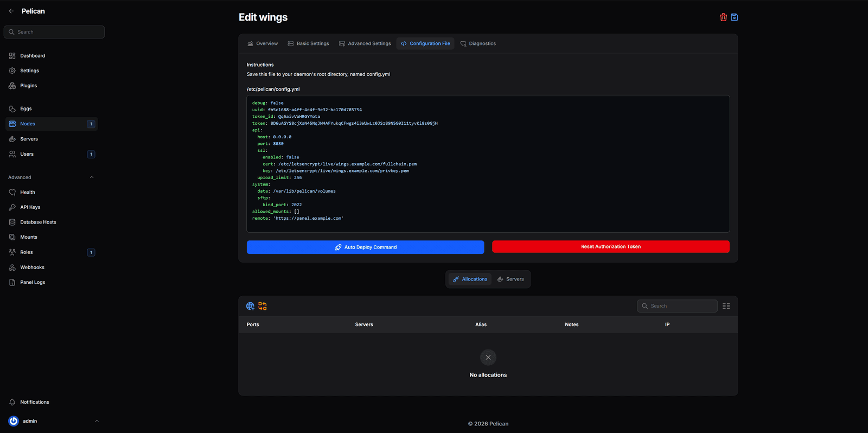Switch to the Servers relation tab

tap(510, 279)
